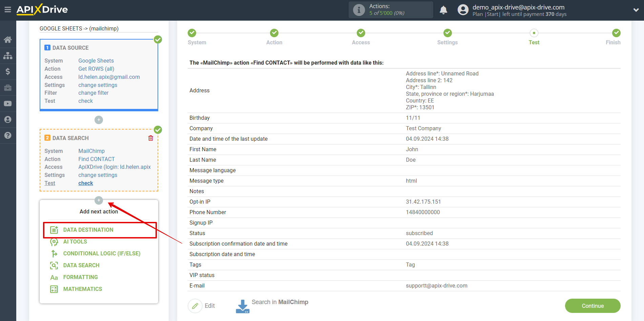
Task: Click the subscribed status value
Action: 419,233
